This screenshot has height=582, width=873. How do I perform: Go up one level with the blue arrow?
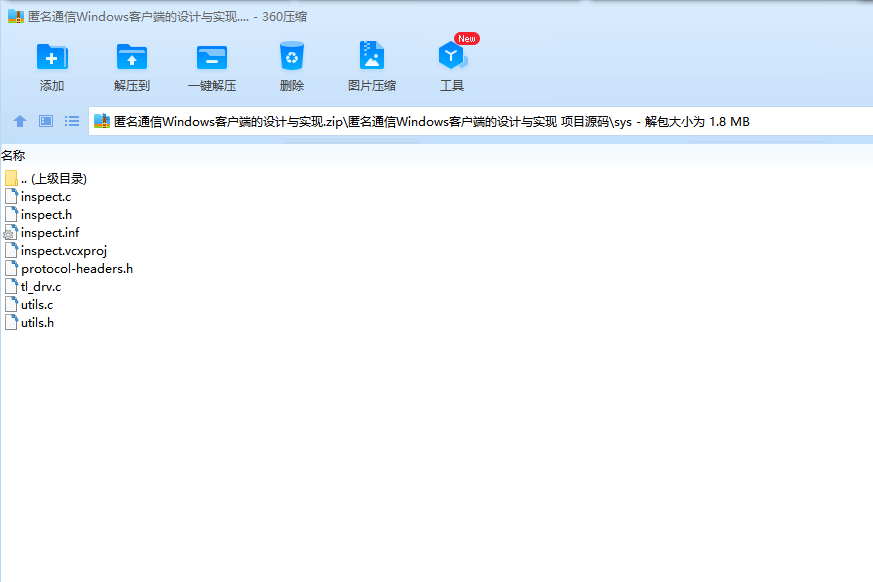click(20, 121)
